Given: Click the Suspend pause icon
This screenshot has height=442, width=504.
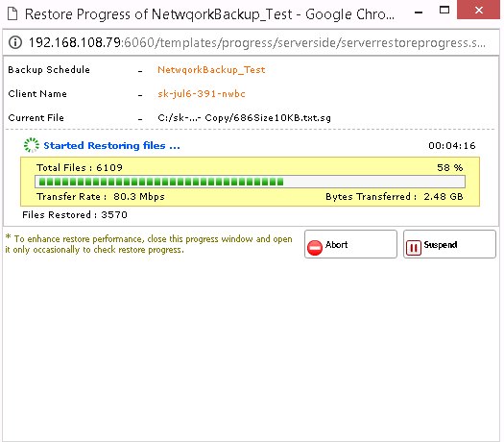Looking at the screenshot, I should [414, 248].
